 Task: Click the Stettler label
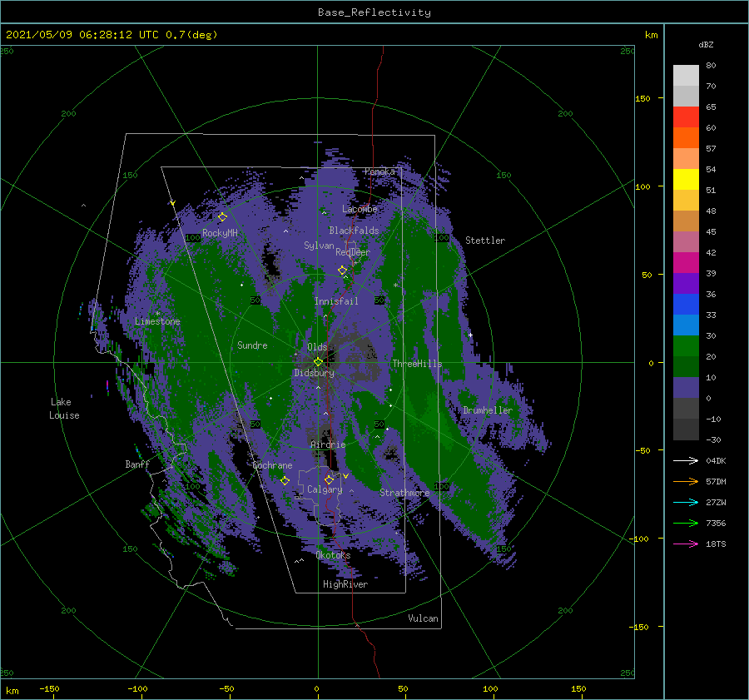click(x=485, y=241)
